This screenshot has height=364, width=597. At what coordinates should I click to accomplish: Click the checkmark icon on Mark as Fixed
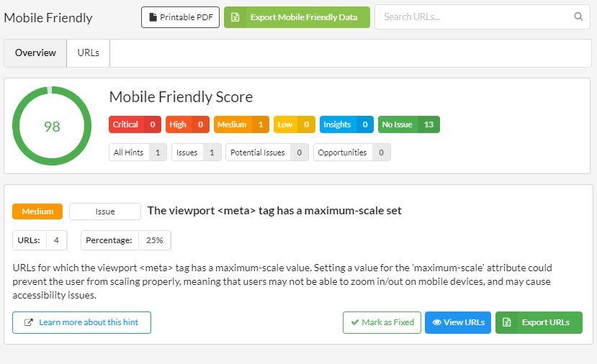(x=355, y=322)
